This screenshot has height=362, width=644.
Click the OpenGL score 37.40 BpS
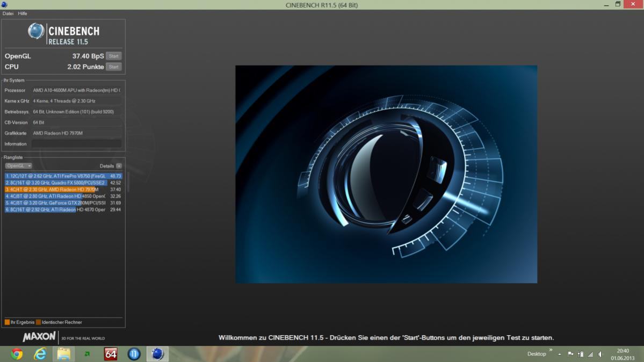pos(88,56)
